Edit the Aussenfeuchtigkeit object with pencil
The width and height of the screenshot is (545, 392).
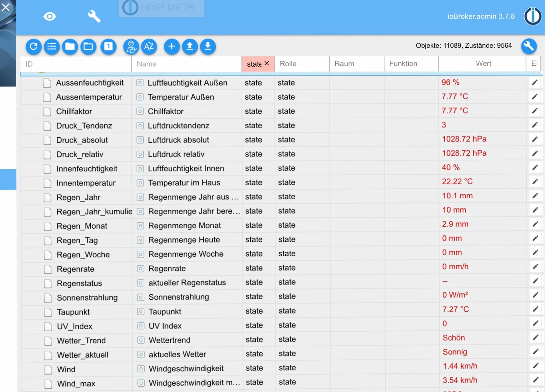tap(535, 82)
